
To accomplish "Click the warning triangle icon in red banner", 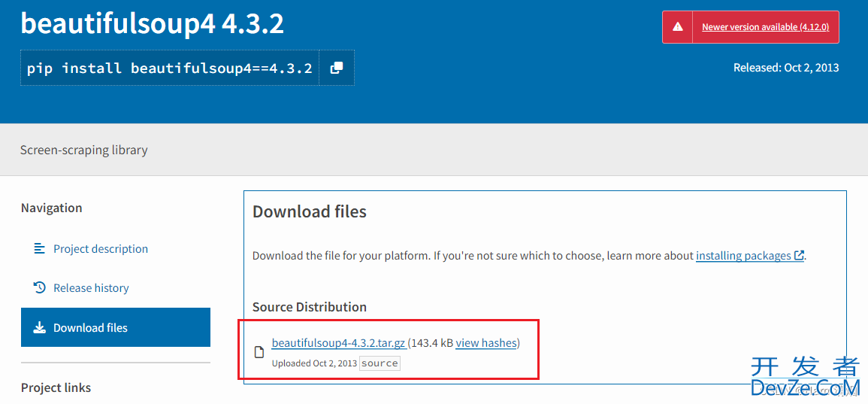I will coord(677,26).
